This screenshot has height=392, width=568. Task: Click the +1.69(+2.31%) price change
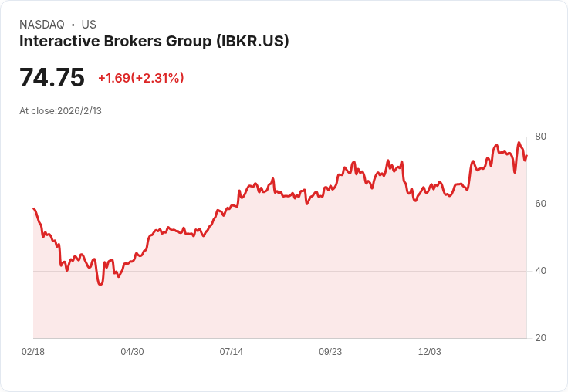click(141, 78)
